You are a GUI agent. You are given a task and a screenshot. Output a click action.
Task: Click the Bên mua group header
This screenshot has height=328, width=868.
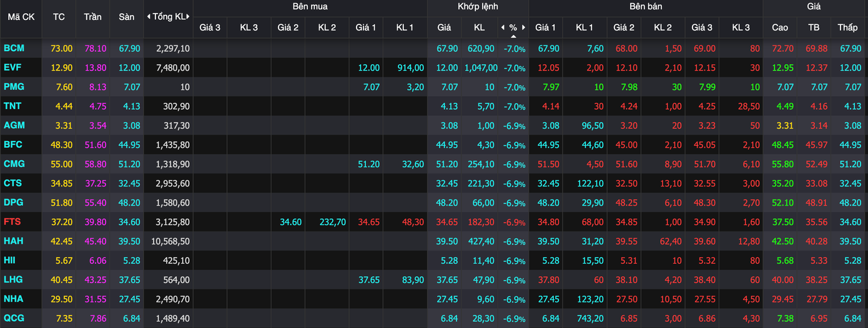(x=310, y=7)
